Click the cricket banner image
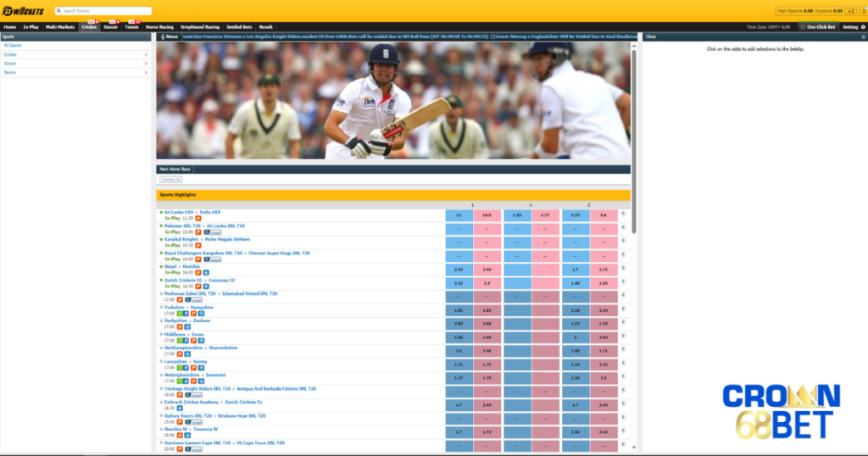This screenshot has height=456, width=868. point(393,101)
